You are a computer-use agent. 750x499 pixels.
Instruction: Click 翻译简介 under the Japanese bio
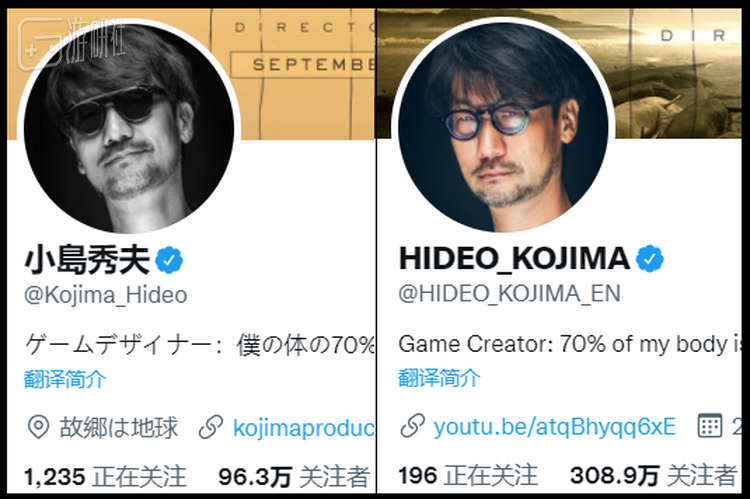(x=65, y=379)
